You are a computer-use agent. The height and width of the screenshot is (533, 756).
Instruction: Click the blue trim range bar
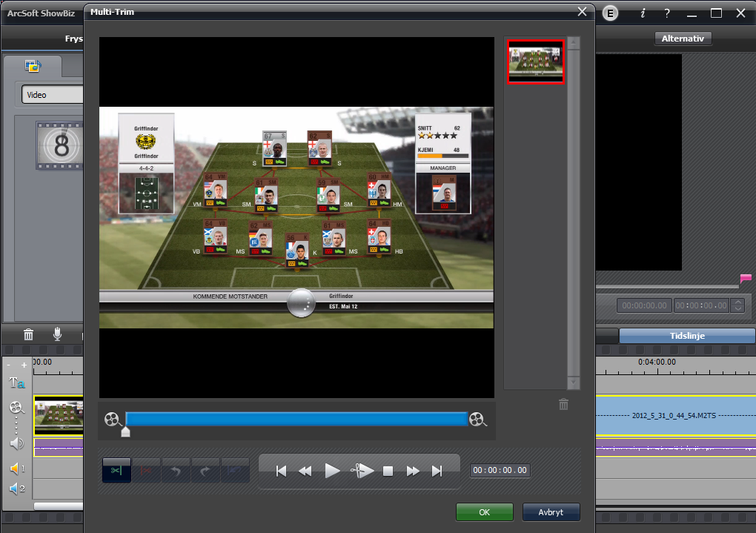[296, 419]
